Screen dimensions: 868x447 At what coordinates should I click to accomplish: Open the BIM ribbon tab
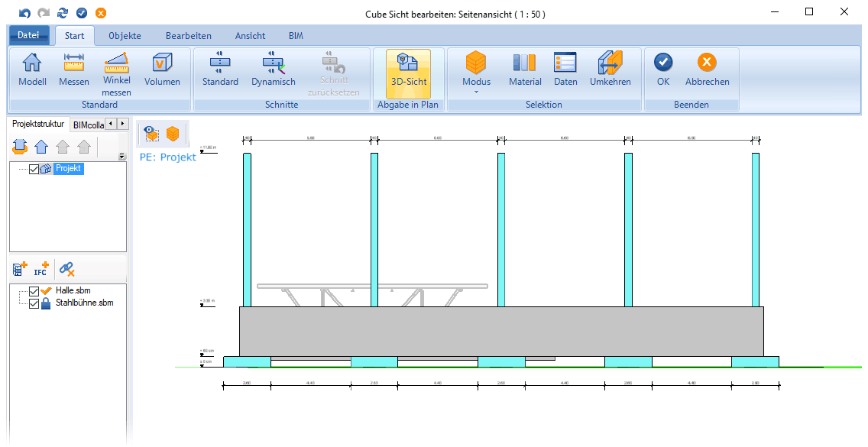pos(296,35)
